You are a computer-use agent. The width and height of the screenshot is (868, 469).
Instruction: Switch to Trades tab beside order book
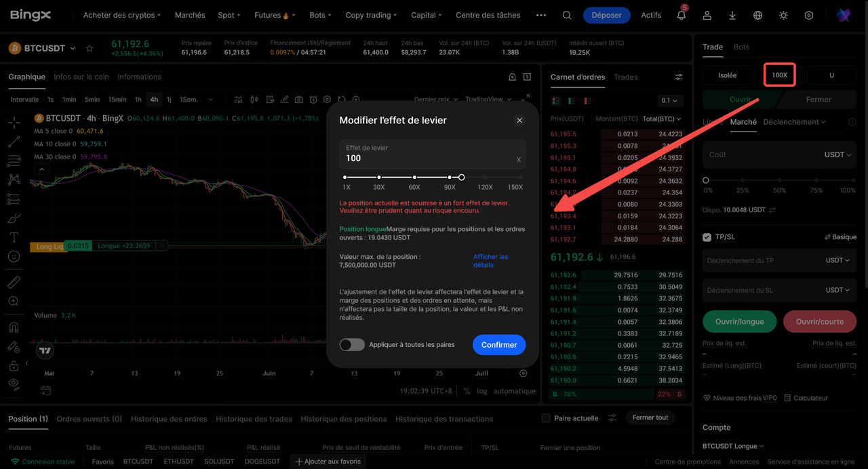tap(625, 77)
